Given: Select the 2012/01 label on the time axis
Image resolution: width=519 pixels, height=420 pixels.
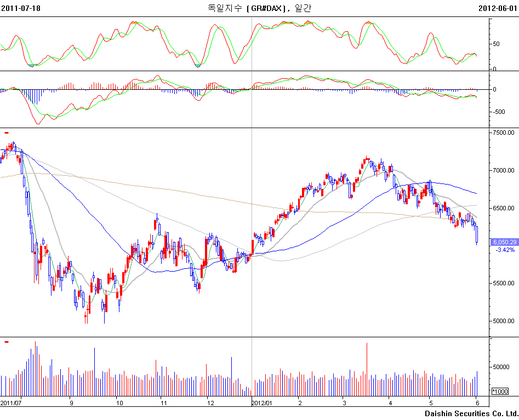Looking at the screenshot, I should 262,402.
